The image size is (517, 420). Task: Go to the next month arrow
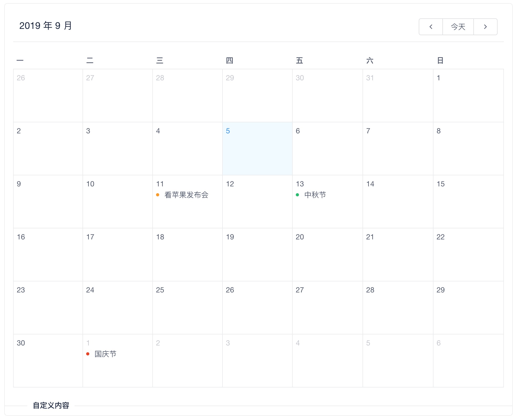(485, 27)
